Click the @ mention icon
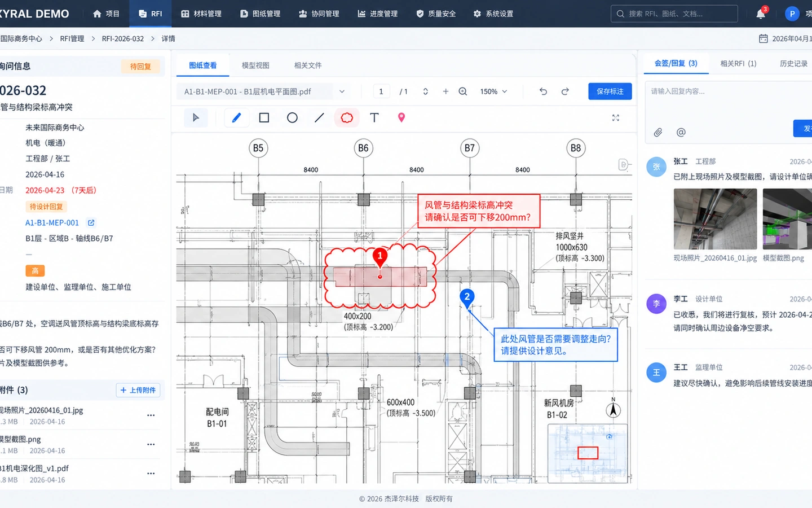 click(681, 132)
